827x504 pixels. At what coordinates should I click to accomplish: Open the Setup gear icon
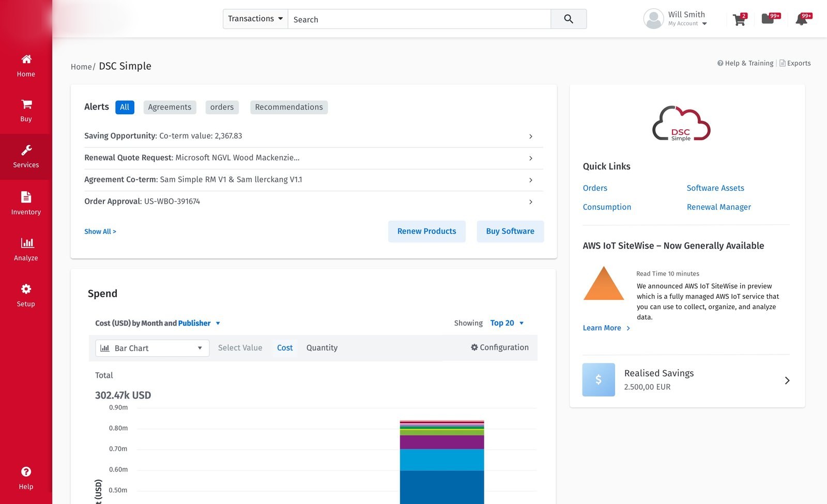pyautogui.click(x=26, y=288)
